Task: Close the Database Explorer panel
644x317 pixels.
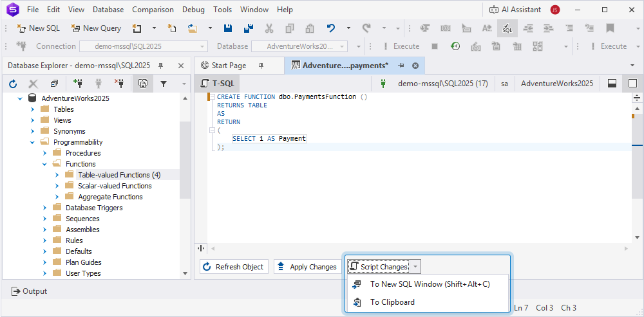Action: click(181, 66)
